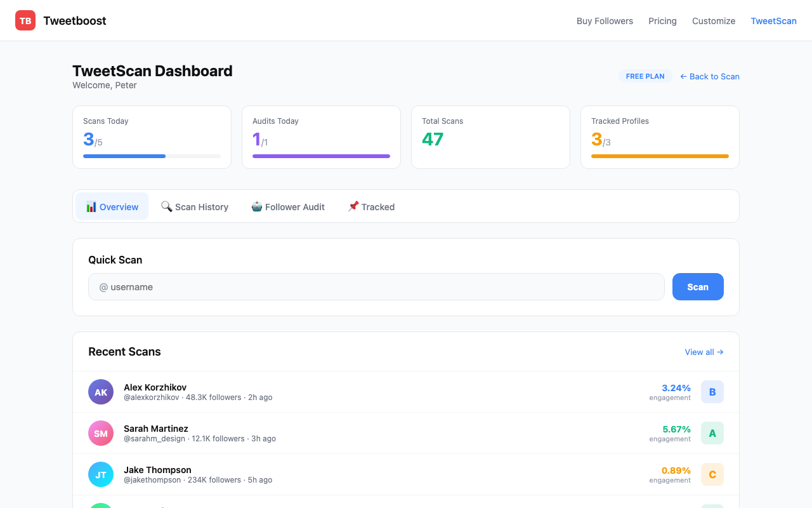Click grade B badge for Alex Korzhikov
Image resolution: width=812 pixels, height=508 pixels.
pyautogui.click(x=712, y=392)
